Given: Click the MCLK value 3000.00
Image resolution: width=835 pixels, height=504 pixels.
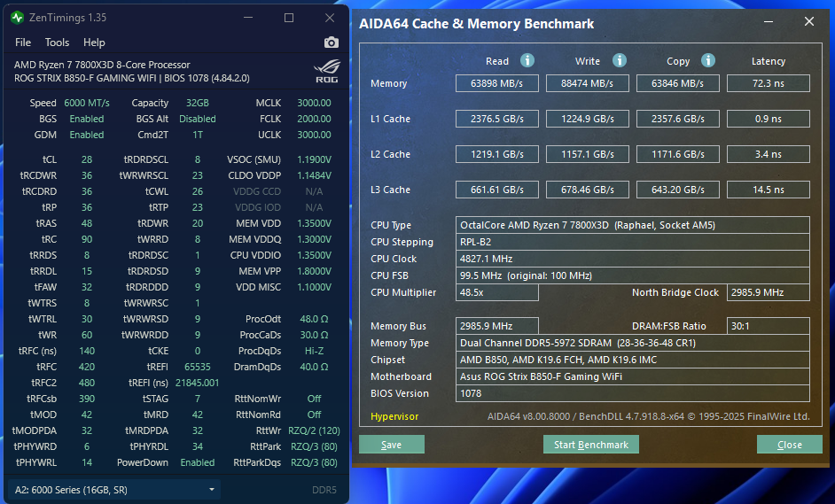Looking at the screenshot, I should pos(314,103).
